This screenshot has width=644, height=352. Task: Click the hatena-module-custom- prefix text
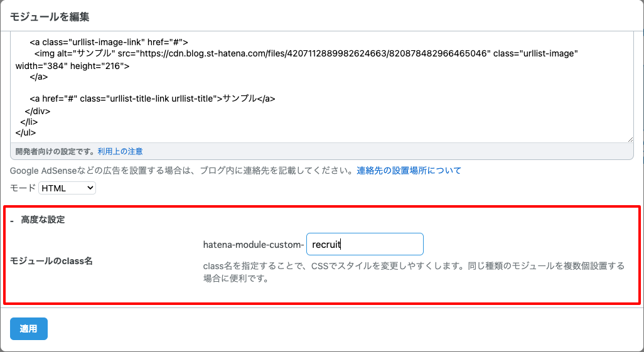tap(254, 245)
